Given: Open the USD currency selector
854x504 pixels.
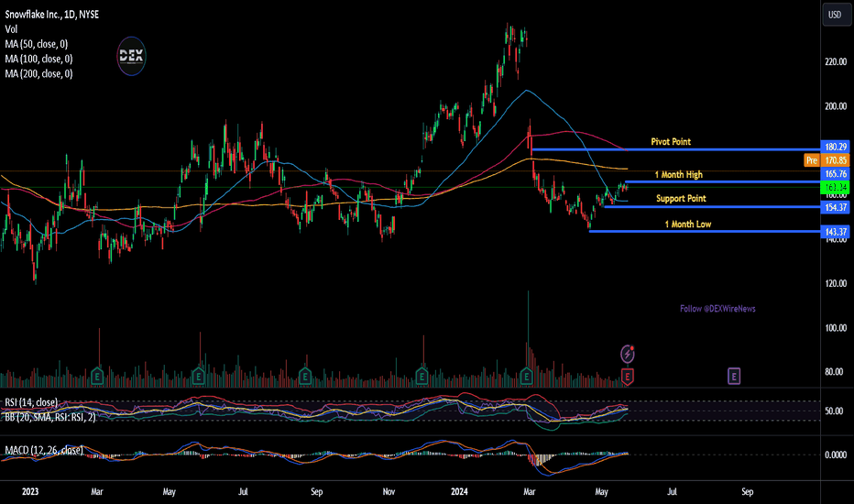Looking at the screenshot, I should point(836,14).
